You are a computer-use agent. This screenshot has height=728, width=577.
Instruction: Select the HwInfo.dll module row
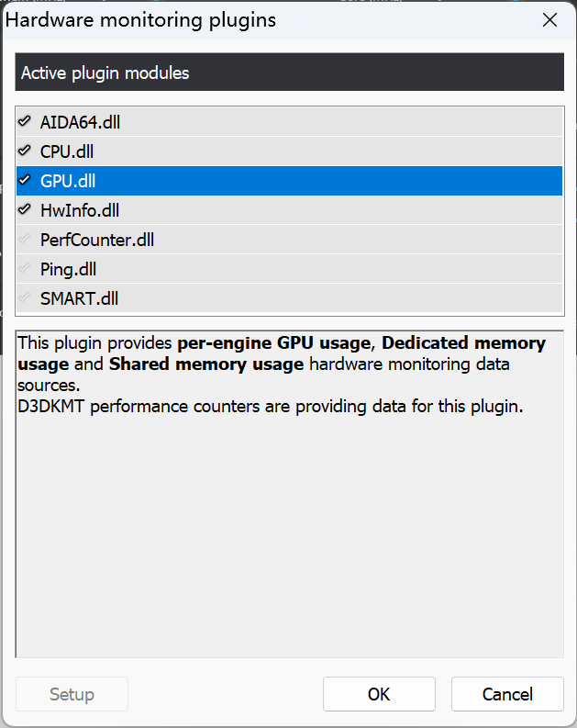click(x=80, y=210)
